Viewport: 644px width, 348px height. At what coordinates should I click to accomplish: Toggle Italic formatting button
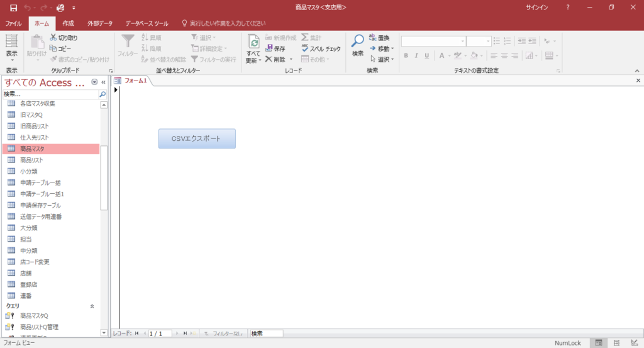point(416,55)
